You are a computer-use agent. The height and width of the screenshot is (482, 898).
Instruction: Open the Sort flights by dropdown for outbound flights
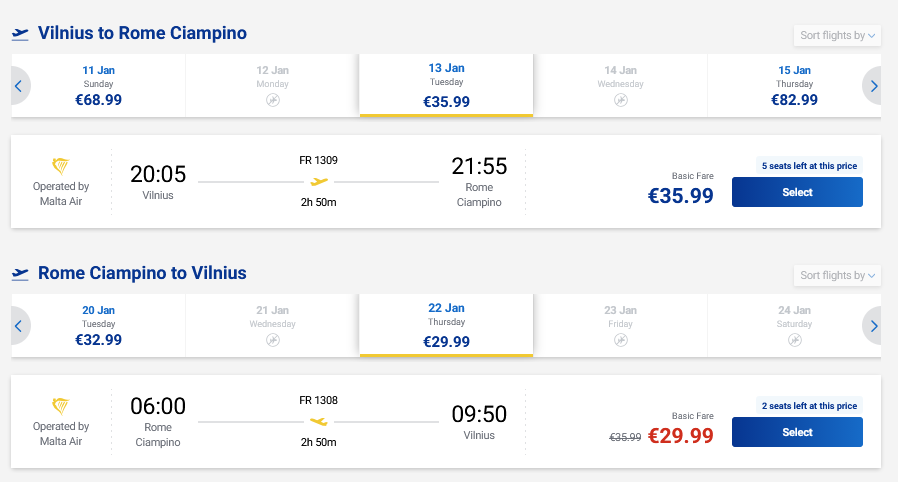click(x=837, y=36)
